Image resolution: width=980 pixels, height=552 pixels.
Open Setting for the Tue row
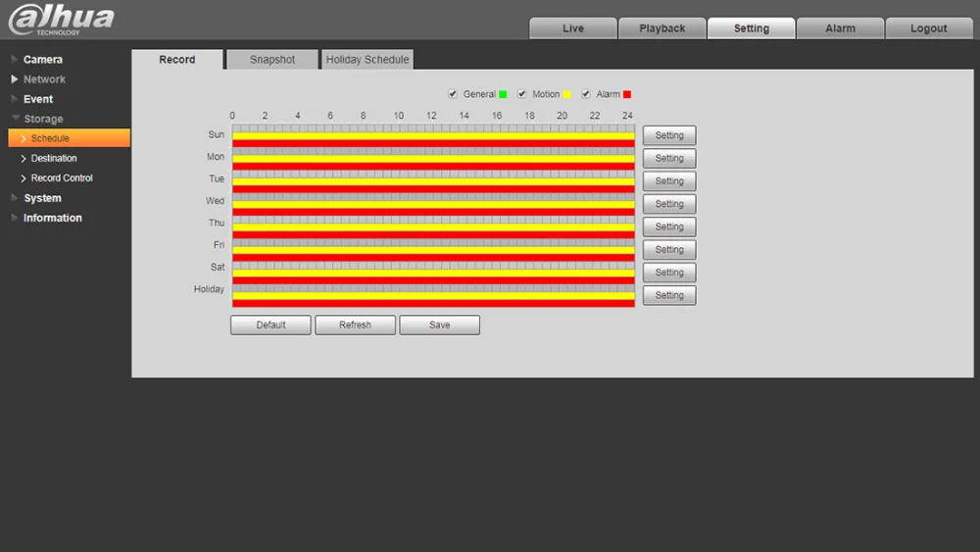point(668,180)
